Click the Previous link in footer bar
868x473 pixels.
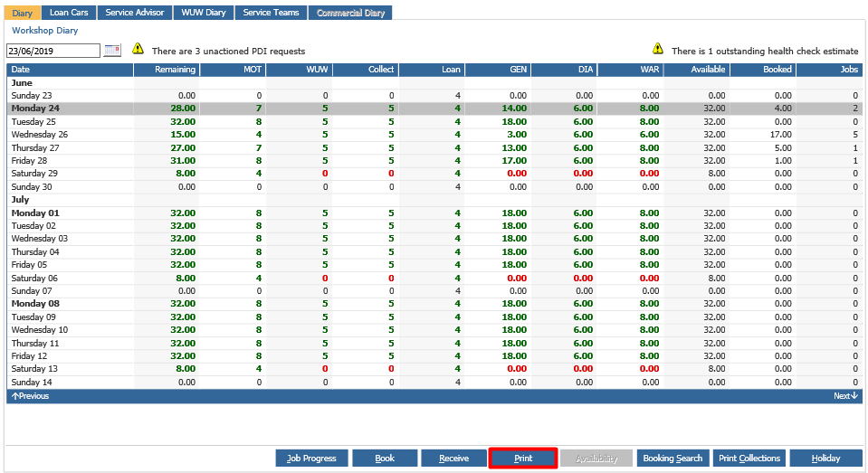(31, 396)
